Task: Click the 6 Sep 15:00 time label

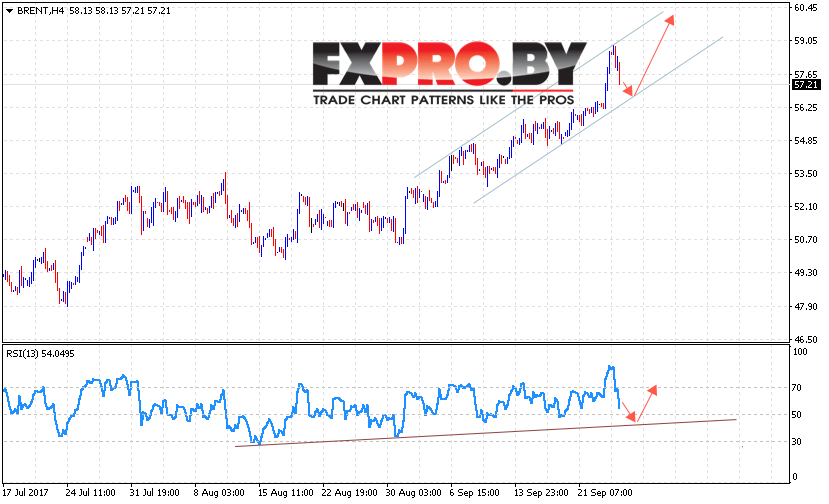Action: tap(474, 493)
